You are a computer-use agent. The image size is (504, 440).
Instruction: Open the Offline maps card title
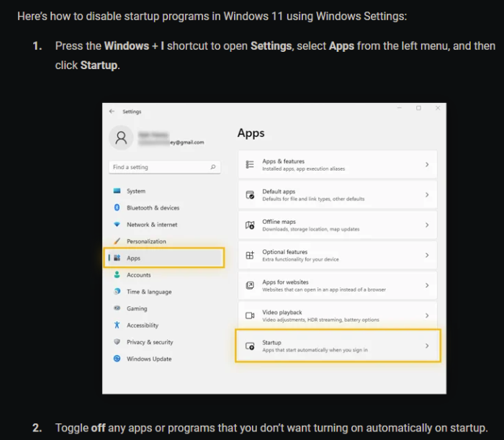[x=279, y=222]
